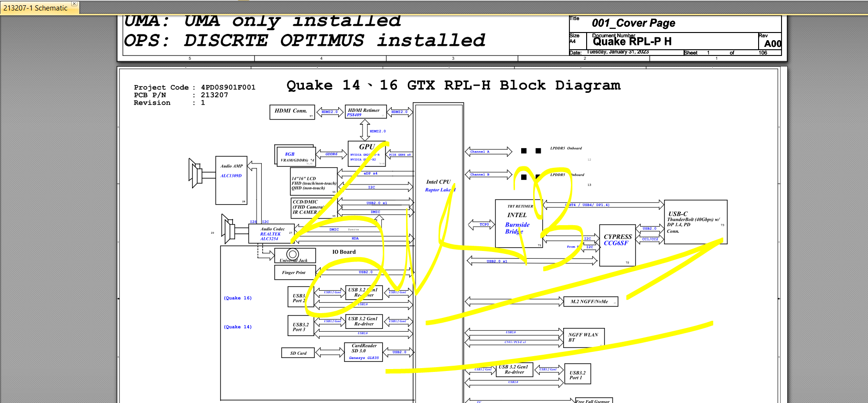Image resolution: width=868 pixels, height=403 pixels.
Task: Close the 213207-1 Schematic tab
Action: point(74,4)
